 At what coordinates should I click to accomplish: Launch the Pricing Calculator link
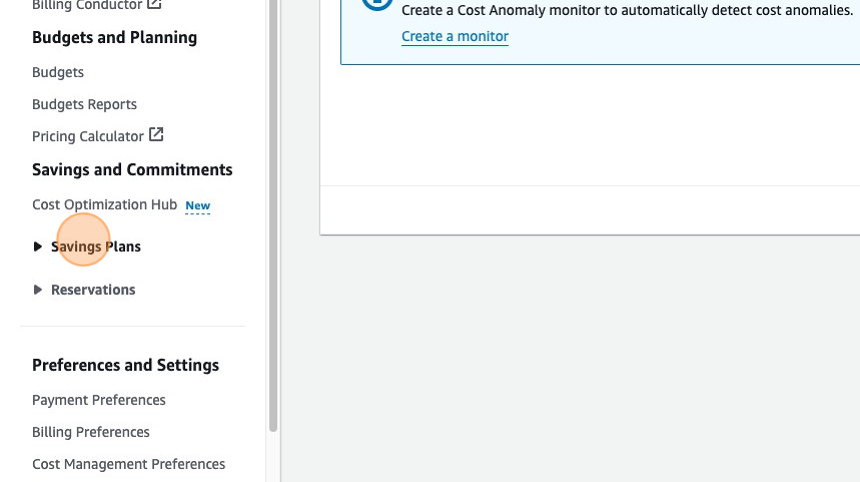[88, 136]
